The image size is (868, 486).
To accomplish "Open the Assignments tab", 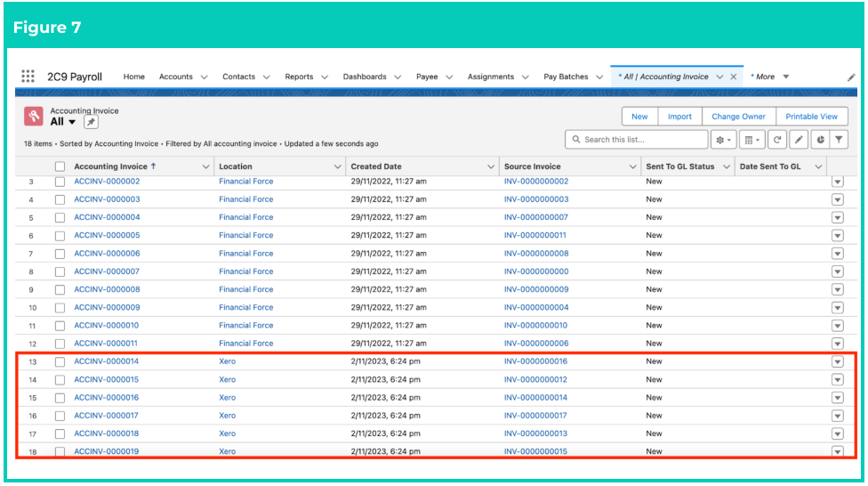I will pyautogui.click(x=490, y=77).
